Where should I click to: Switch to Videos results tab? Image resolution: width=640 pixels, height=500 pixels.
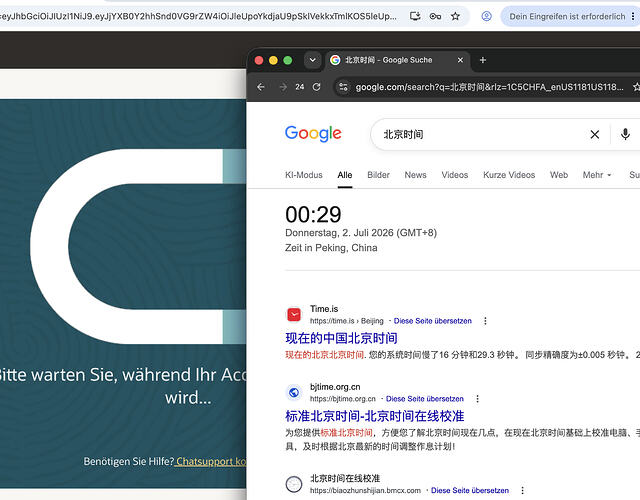tap(455, 175)
